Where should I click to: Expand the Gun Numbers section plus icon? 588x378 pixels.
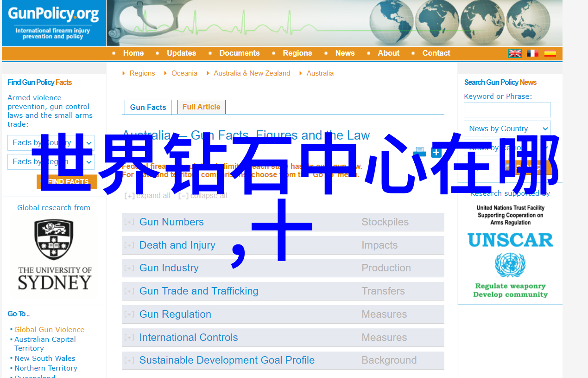[x=129, y=222]
